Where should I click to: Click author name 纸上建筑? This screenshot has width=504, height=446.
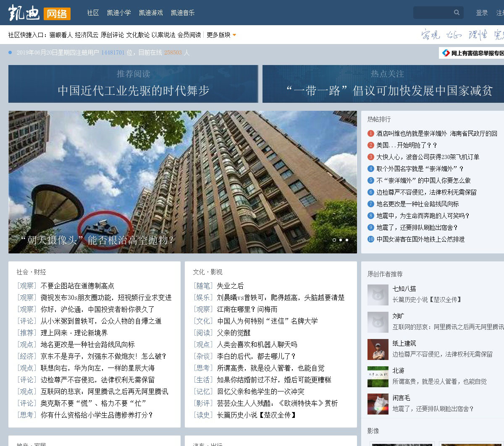404,343
